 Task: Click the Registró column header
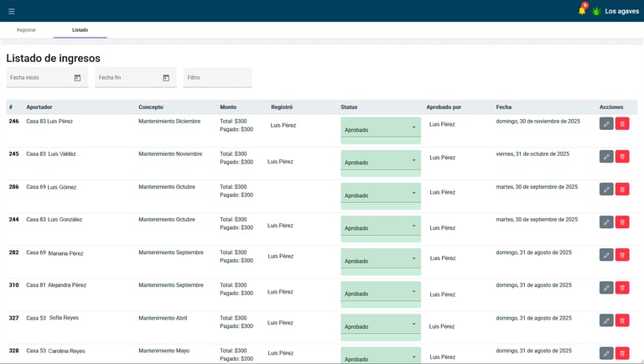282,107
